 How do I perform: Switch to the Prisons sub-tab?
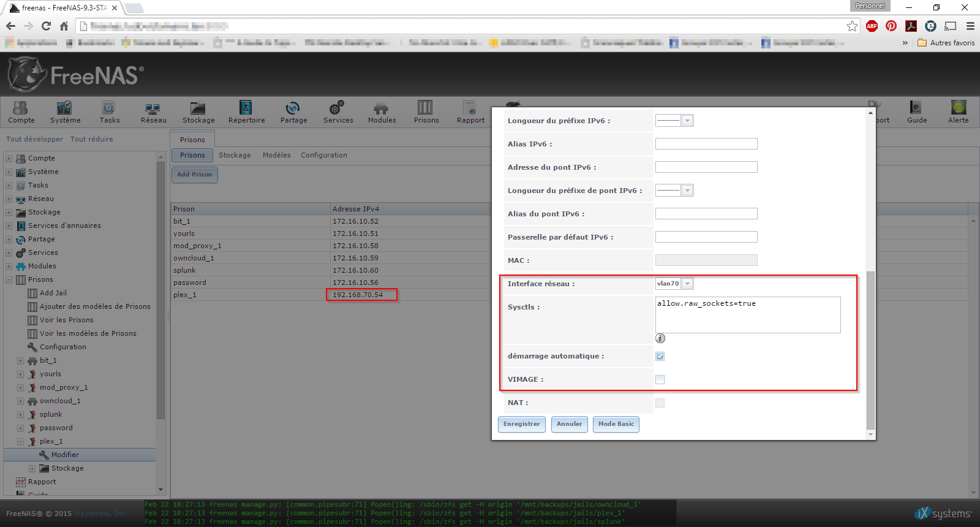(x=192, y=155)
